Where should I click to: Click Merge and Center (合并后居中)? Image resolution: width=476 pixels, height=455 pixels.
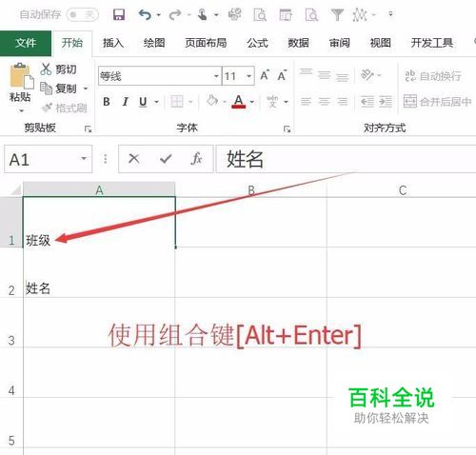click(x=437, y=102)
